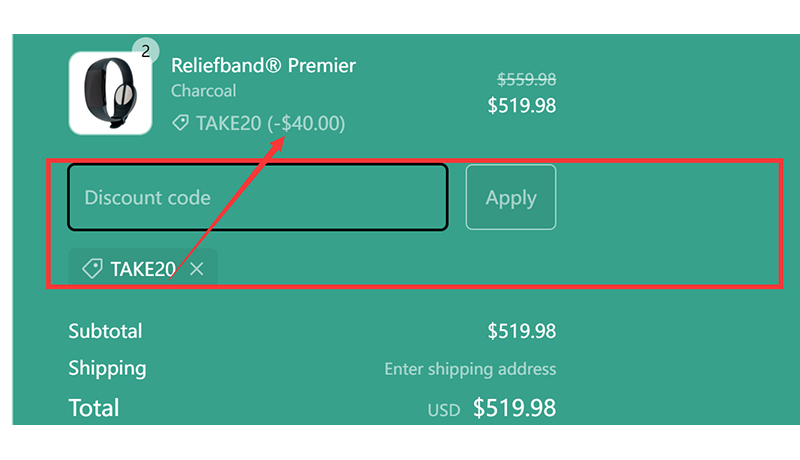
Task: Select the Reliefband® Premier product title
Action: pos(263,66)
